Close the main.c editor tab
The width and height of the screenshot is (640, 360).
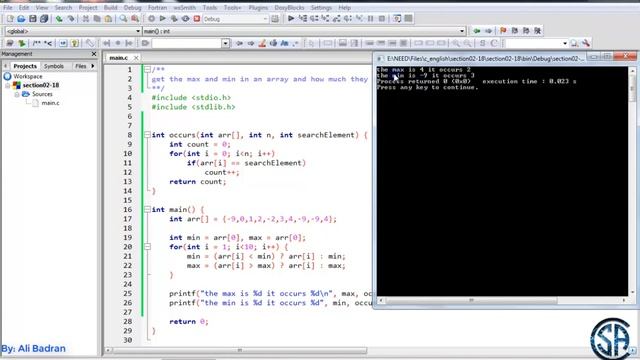pyautogui.click(x=136, y=58)
